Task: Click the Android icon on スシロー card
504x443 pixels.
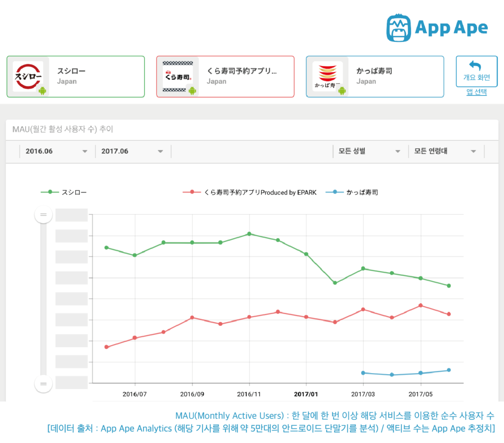Action: 43,90
